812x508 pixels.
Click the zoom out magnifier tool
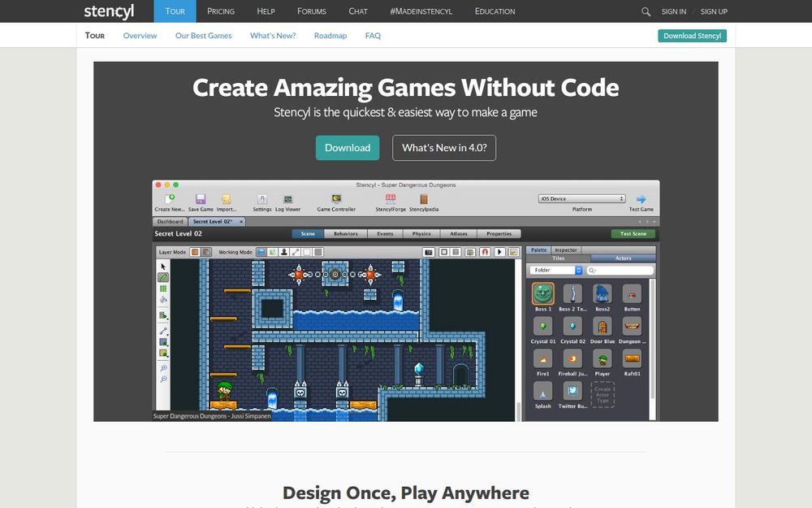[163, 380]
